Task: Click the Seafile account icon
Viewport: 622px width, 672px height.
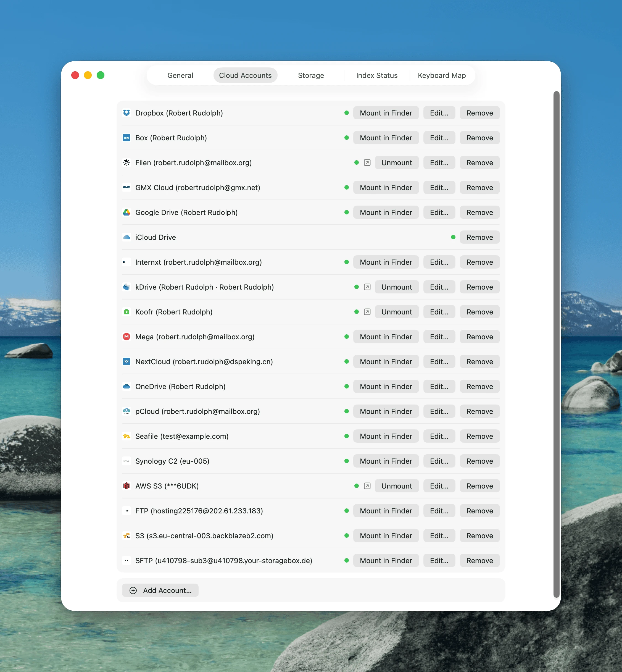Action: point(126,436)
